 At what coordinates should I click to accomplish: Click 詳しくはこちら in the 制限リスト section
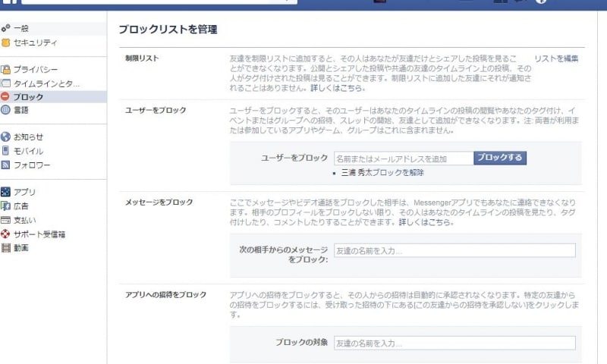(338, 88)
